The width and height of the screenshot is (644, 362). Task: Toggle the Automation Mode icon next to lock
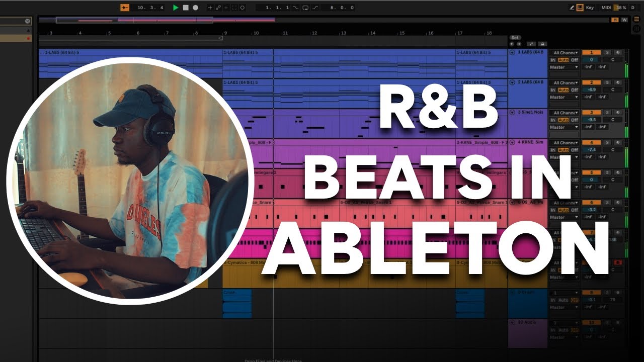(532, 44)
